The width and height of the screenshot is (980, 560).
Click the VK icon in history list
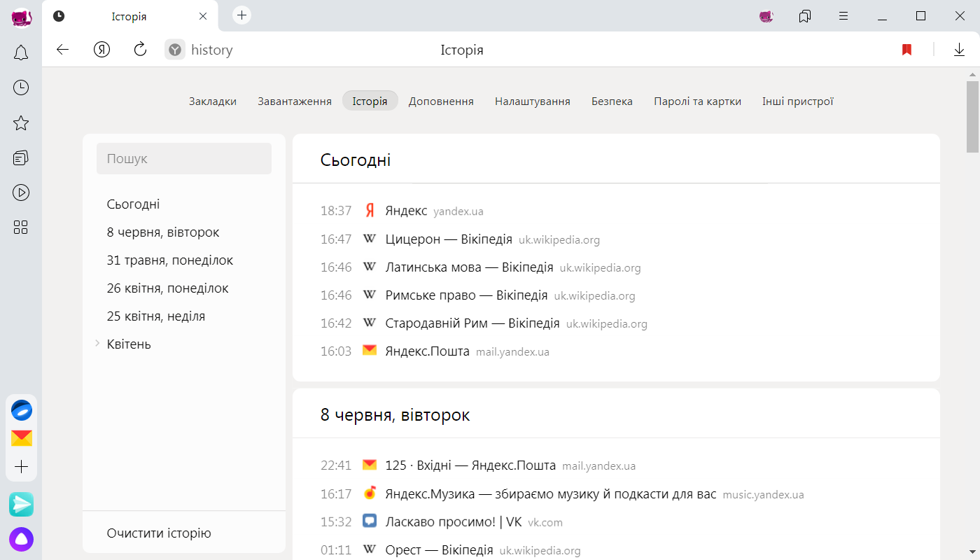(370, 521)
